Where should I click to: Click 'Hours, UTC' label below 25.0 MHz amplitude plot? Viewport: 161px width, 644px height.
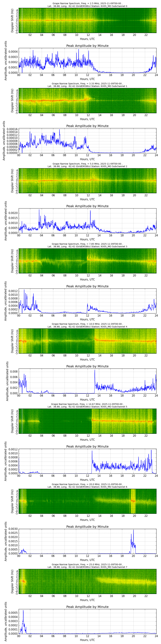[x=87, y=640]
